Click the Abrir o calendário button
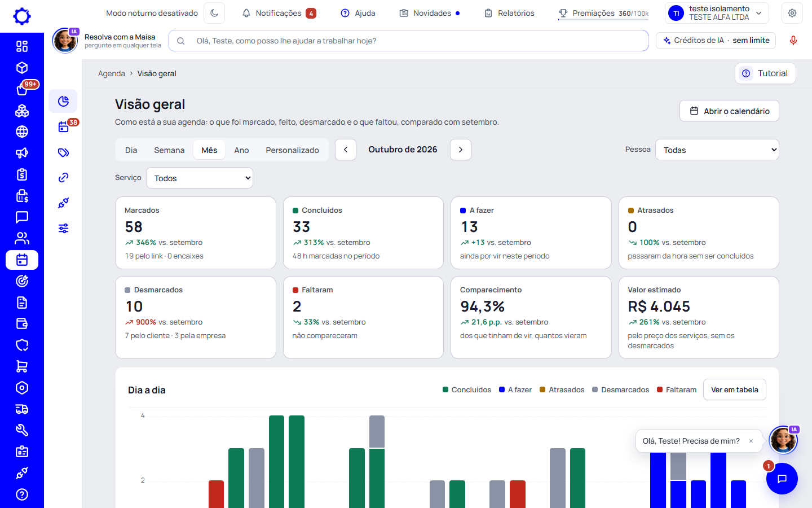This screenshot has height=508, width=812. [x=729, y=111]
